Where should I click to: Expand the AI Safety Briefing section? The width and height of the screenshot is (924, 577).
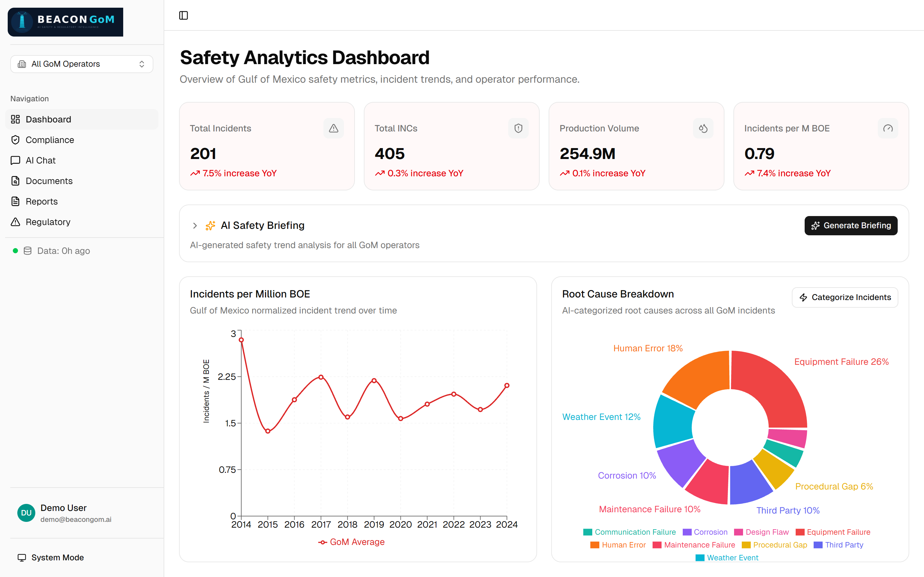195,226
